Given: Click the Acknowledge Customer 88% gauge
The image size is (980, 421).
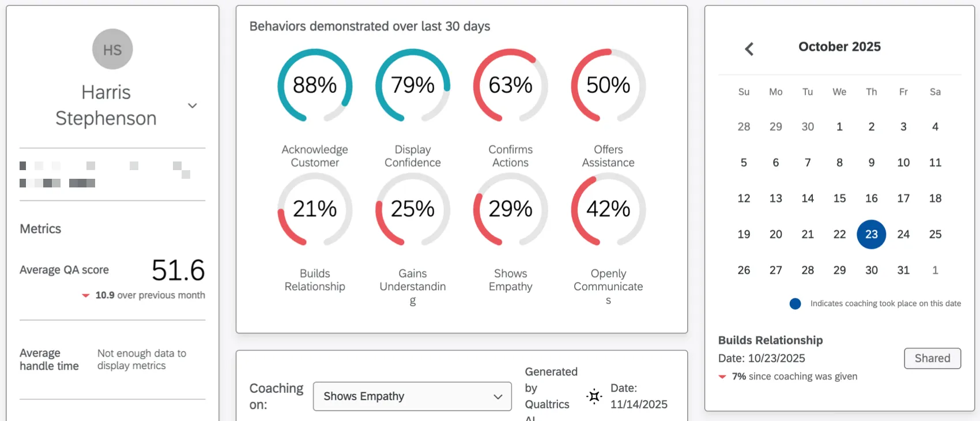Looking at the screenshot, I should [315, 85].
